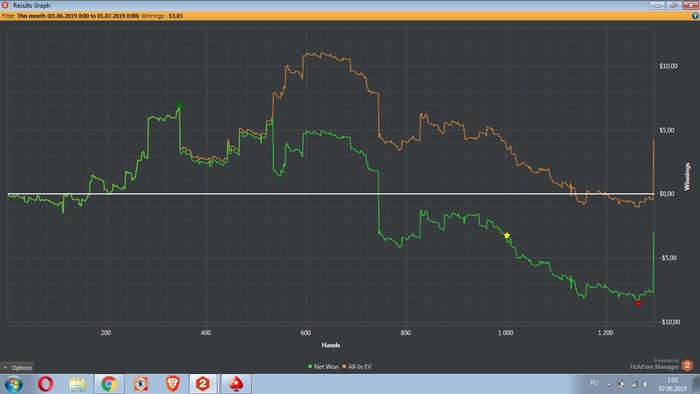Screen dimensions: 700x394
Task: Toggle the Net Won legend entry
Action: click(x=323, y=367)
